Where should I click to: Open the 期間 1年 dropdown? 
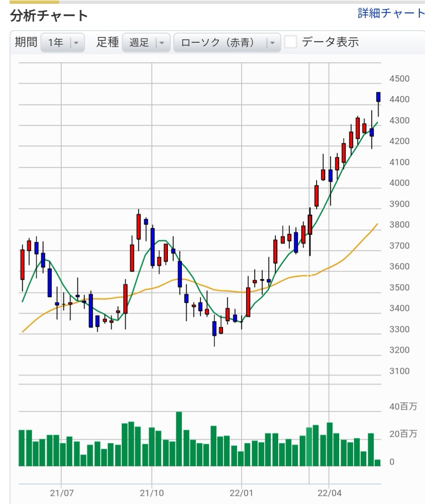63,42
